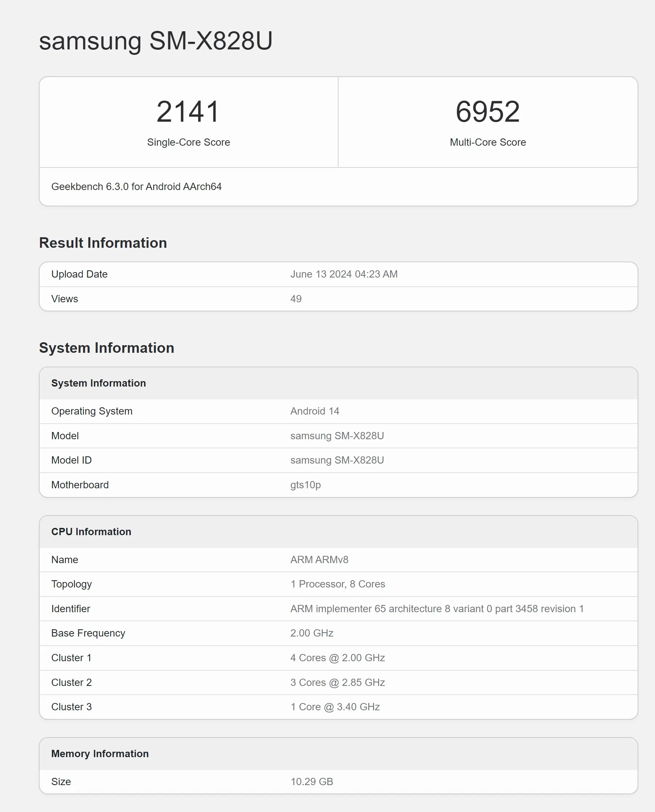Image resolution: width=655 pixels, height=812 pixels.
Task: Click the Model row value "samsung SM-X828U"
Action: click(337, 436)
